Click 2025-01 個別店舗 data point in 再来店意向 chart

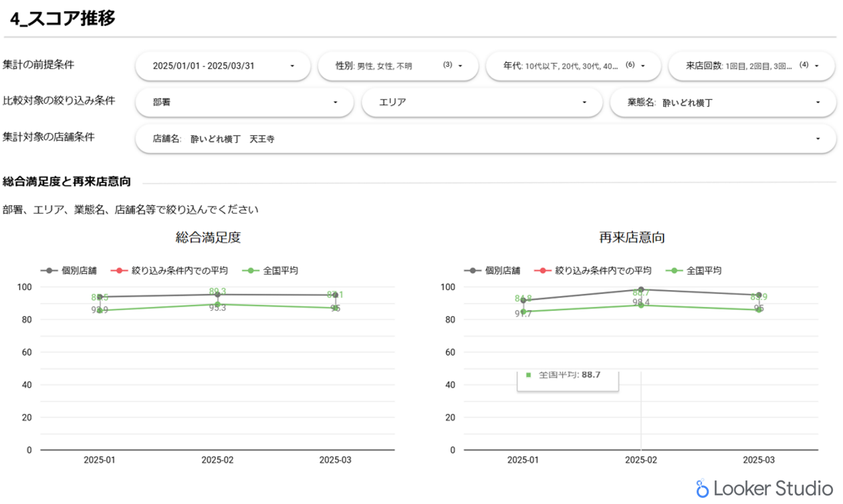tap(523, 300)
